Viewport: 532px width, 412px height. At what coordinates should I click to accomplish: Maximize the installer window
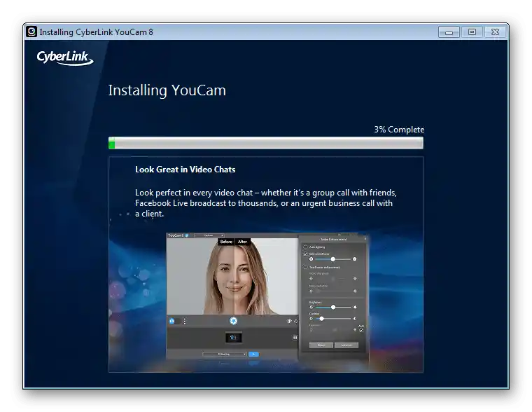pyautogui.click(x=472, y=32)
